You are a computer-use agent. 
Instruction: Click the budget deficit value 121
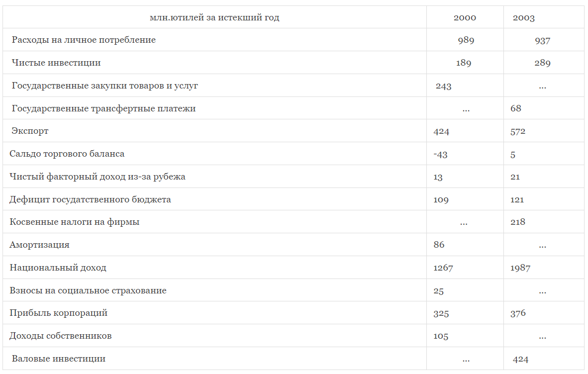pos(517,199)
